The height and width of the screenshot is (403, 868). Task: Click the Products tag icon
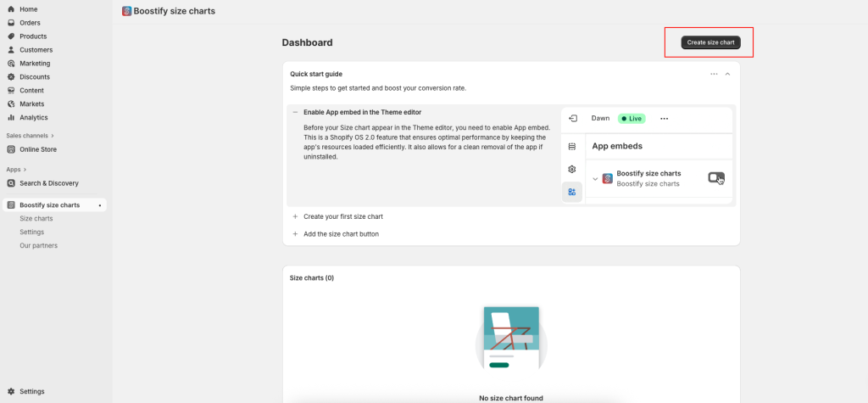click(x=11, y=36)
